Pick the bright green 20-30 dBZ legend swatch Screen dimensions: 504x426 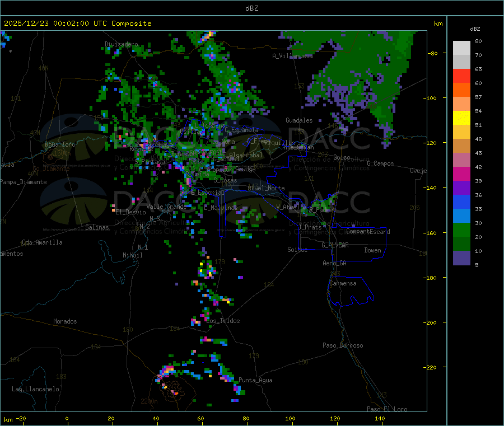(461, 230)
